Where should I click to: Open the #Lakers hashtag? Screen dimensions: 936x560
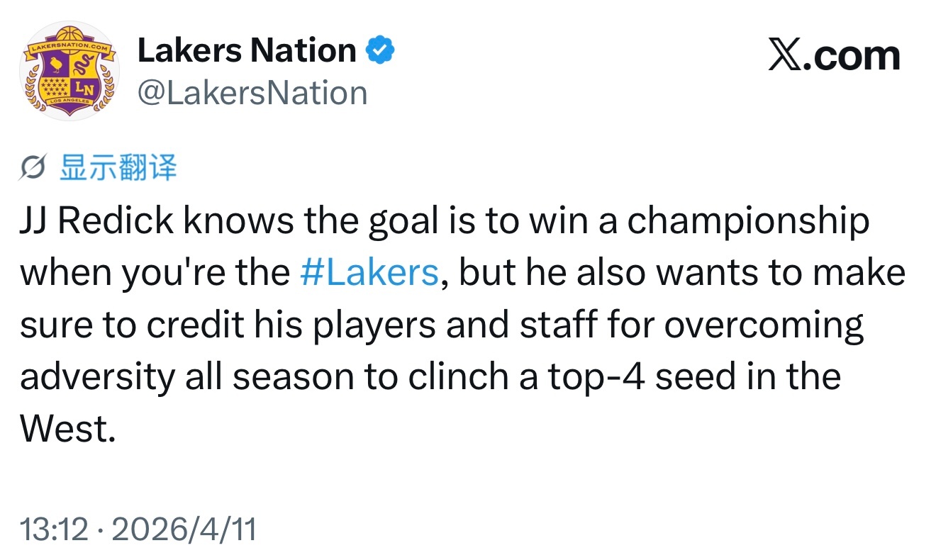[x=369, y=273]
